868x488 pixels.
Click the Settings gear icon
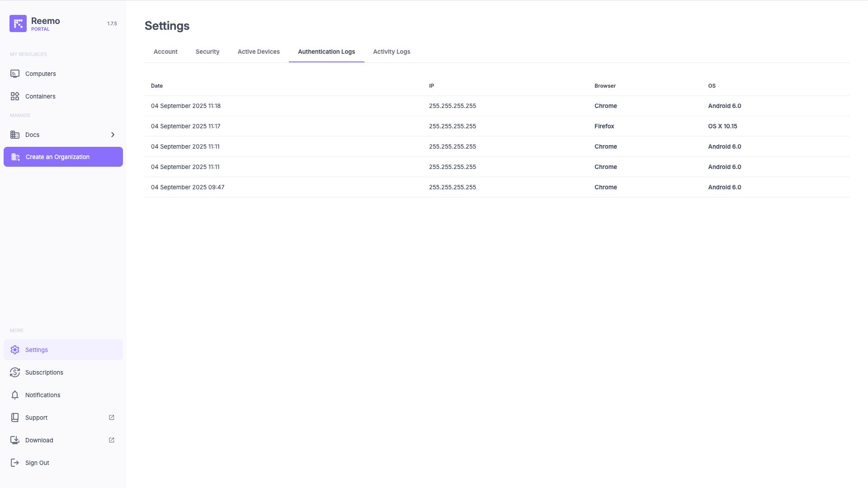(x=15, y=350)
